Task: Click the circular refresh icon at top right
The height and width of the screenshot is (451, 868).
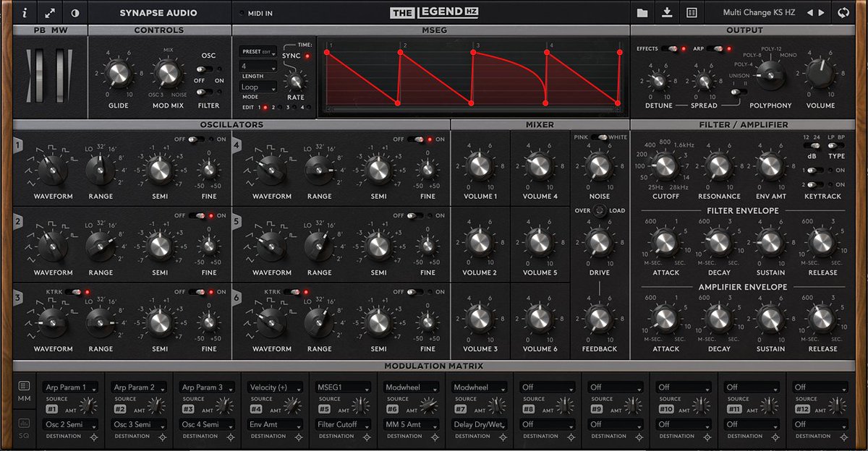Action: point(843,12)
